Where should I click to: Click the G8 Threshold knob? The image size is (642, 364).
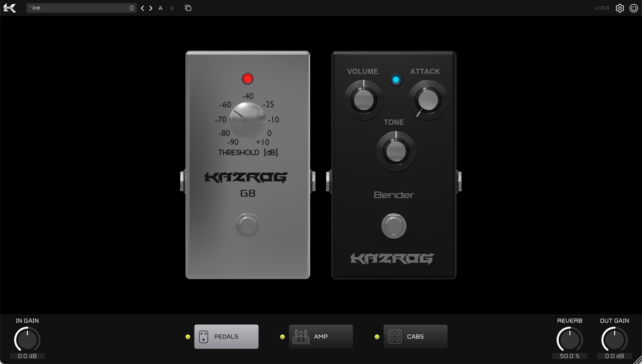pos(247,119)
